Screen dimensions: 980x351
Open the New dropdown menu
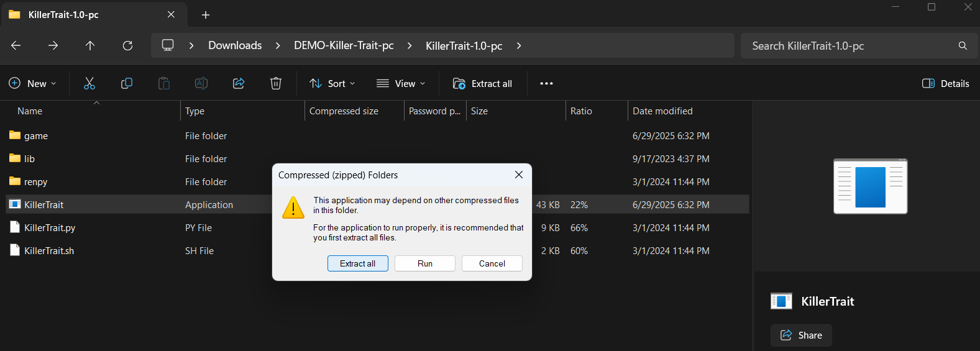32,83
